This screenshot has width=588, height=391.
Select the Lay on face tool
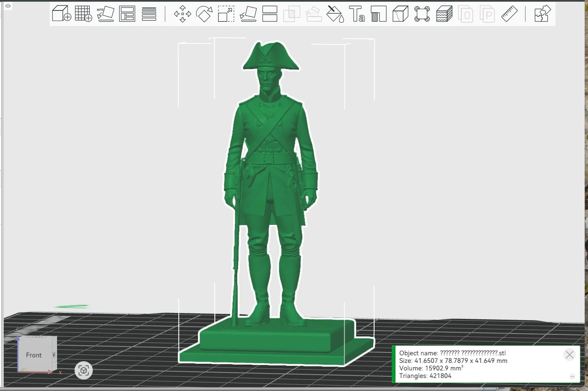click(x=248, y=14)
